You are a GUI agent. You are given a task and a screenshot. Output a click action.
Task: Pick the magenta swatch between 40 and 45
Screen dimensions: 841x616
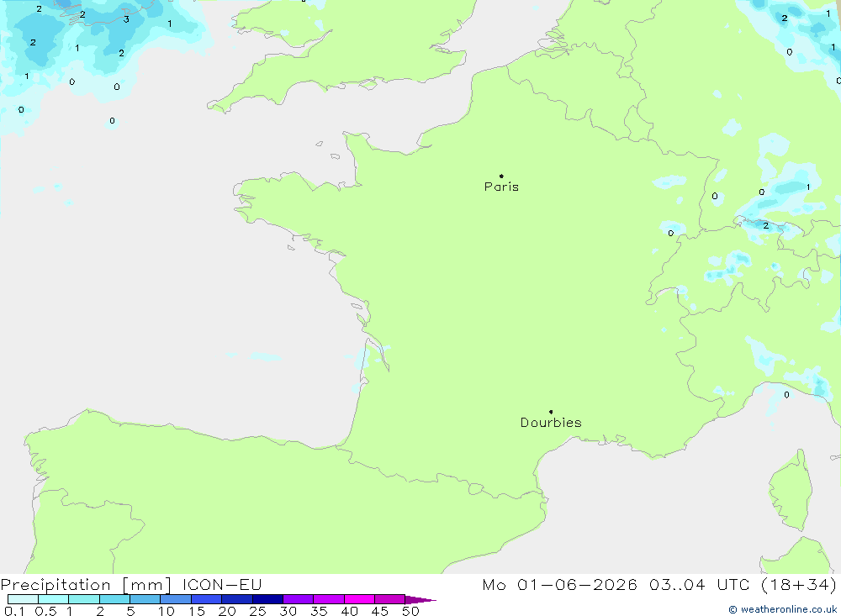pyautogui.click(x=359, y=599)
